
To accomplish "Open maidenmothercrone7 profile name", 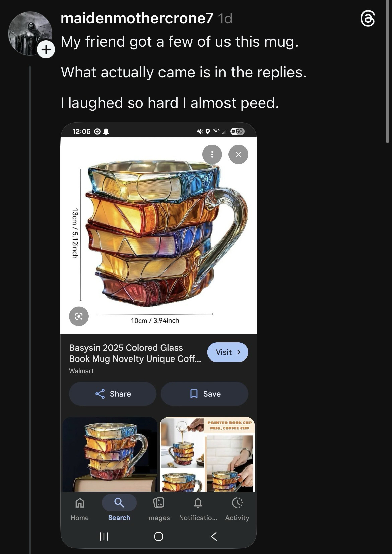I will 137,19.
